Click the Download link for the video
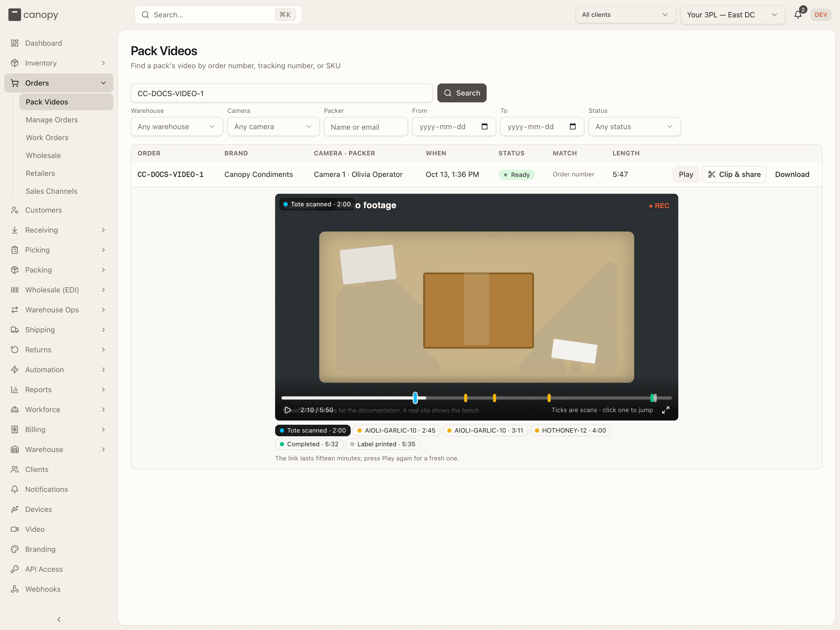This screenshot has height=630, width=840. coord(792,174)
